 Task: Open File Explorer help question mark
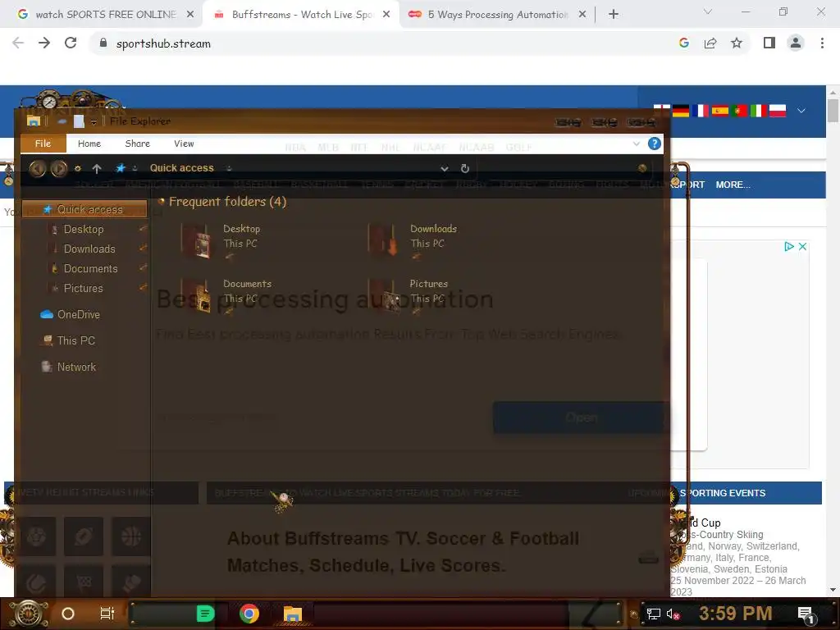654,144
